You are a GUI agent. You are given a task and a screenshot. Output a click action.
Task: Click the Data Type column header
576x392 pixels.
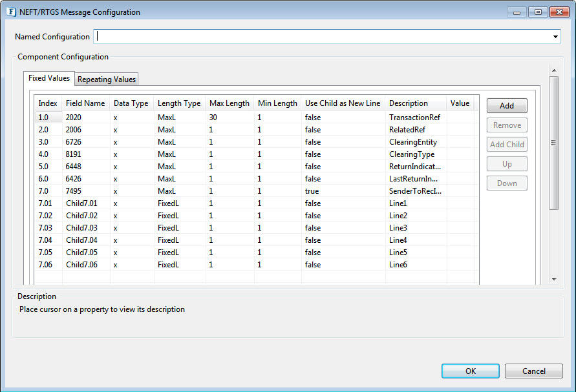click(x=131, y=103)
